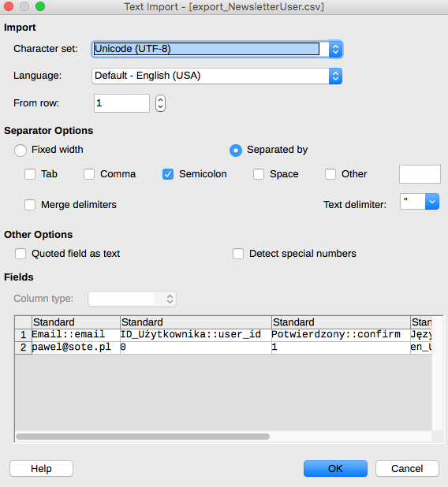Image resolution: width=448 pixels, height=487 pixels.
Task: Enable the Tab separator checkbox
Action: click(30, 174)
